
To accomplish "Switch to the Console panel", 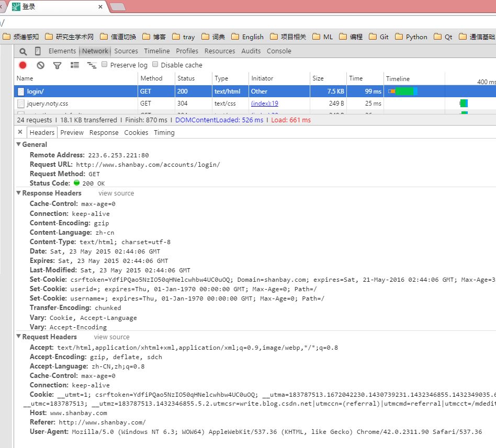I will tap(279, 51).
